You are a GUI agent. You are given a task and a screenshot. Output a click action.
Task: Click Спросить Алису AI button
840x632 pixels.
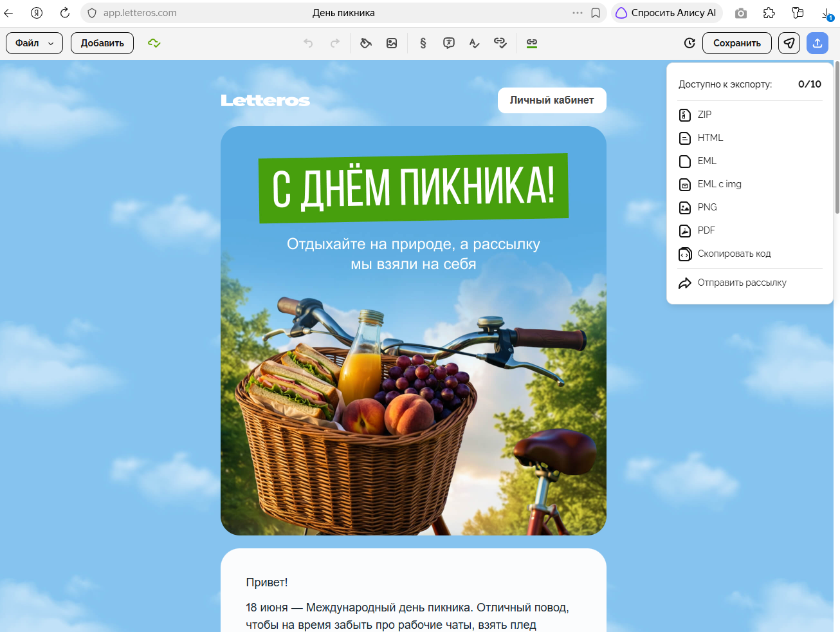click(667, 13)
